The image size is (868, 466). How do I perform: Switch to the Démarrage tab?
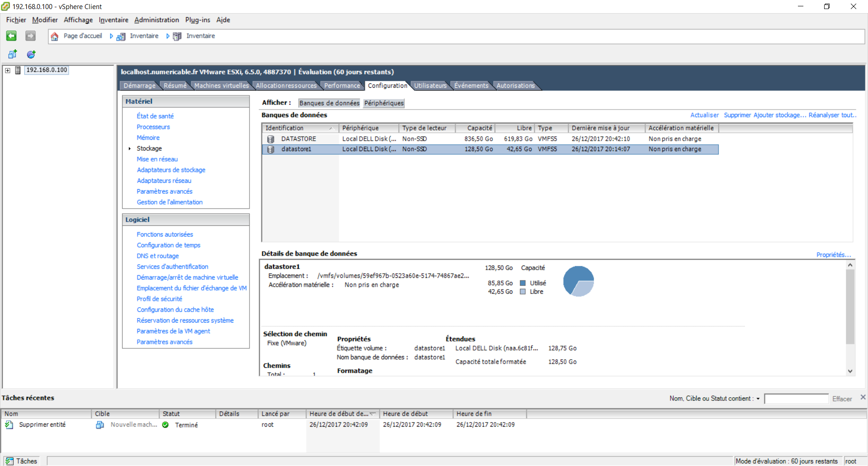pos(139,86)
